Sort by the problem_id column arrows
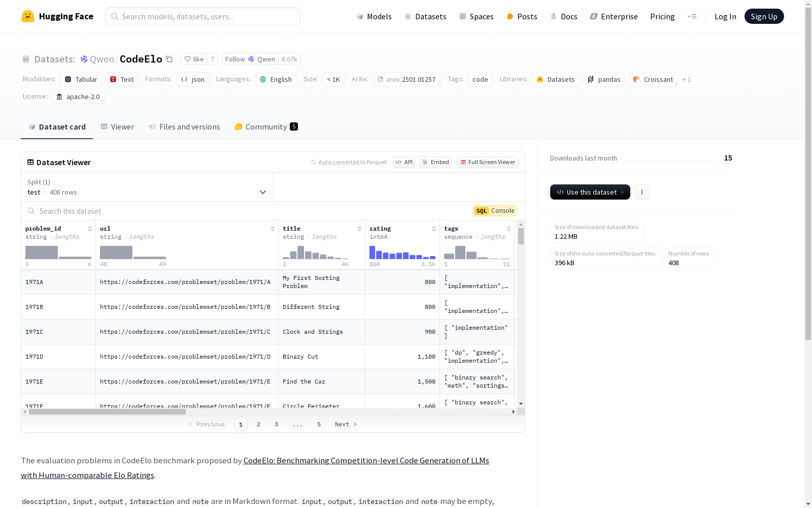The height and width of the screenshot is (508, 812). click(90, 229)
